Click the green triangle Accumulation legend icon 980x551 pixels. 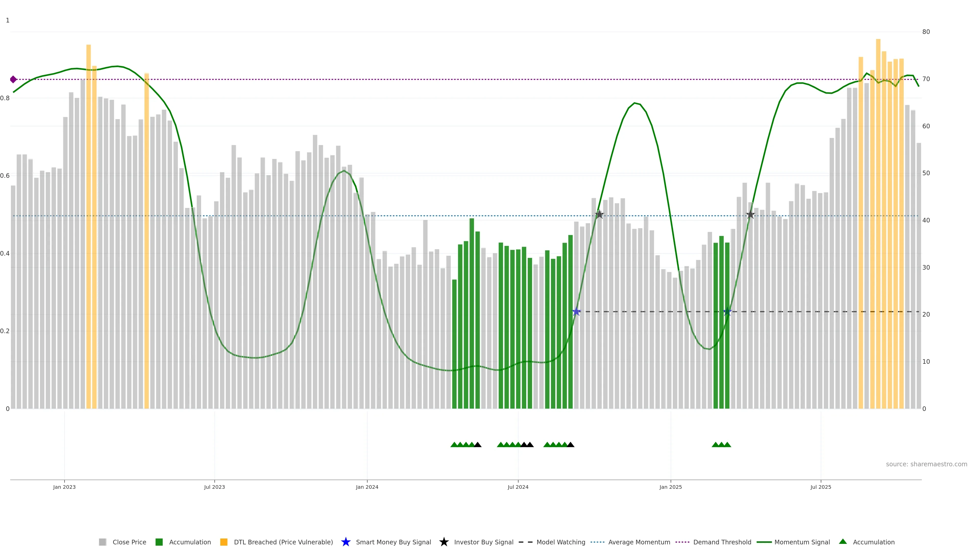click(x=843, y=542)
